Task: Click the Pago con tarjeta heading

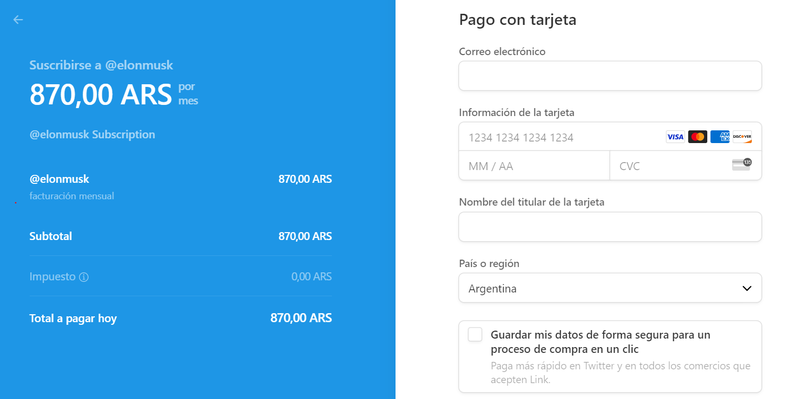Action: click(x=517, y=20)
